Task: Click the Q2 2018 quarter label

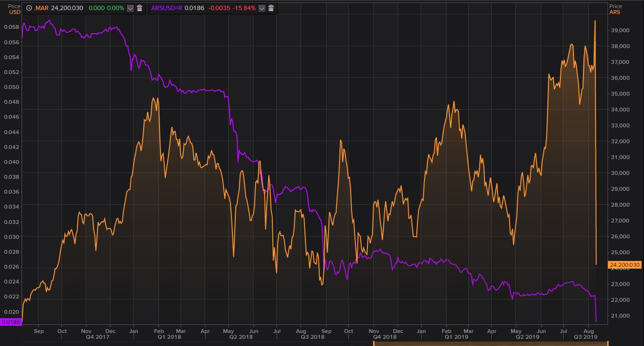Action: [241, 337]
